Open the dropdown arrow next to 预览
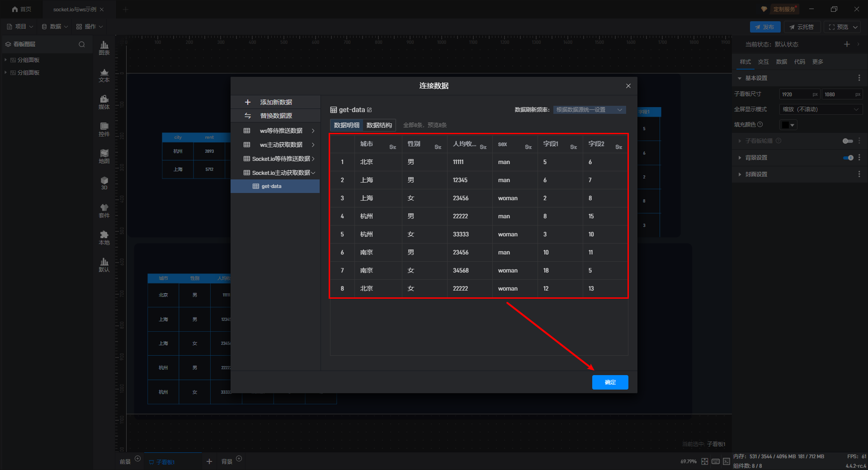The height and width of the screenshot is (470, 868). click(x=855, y=27)
